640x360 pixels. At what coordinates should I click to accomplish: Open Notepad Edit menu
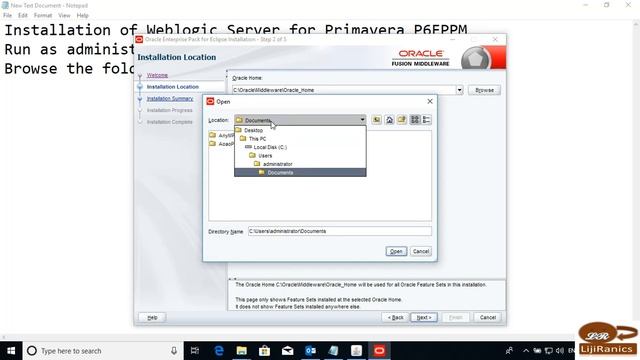coord(23,16)
